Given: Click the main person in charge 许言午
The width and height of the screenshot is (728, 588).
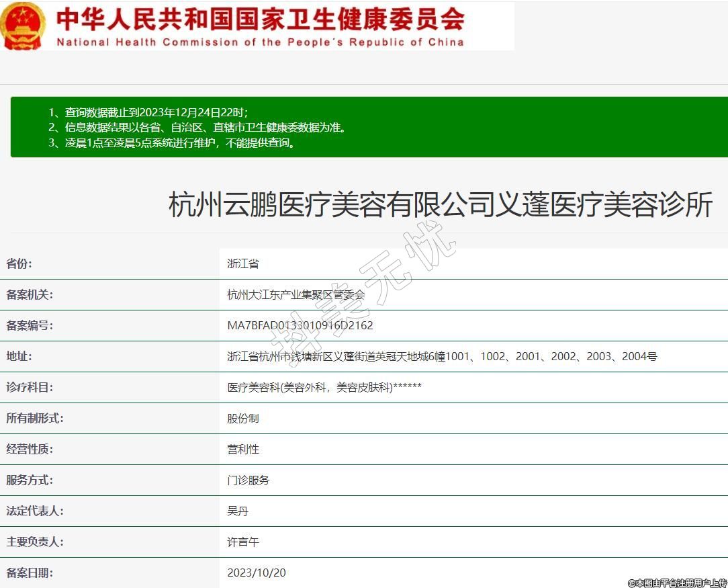Looking at the screenshot, I should tap(243, 542).
